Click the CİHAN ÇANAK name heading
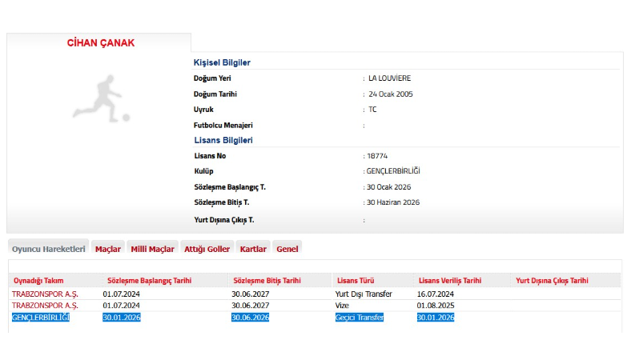 pyautogui.click(x=101, y=43)
